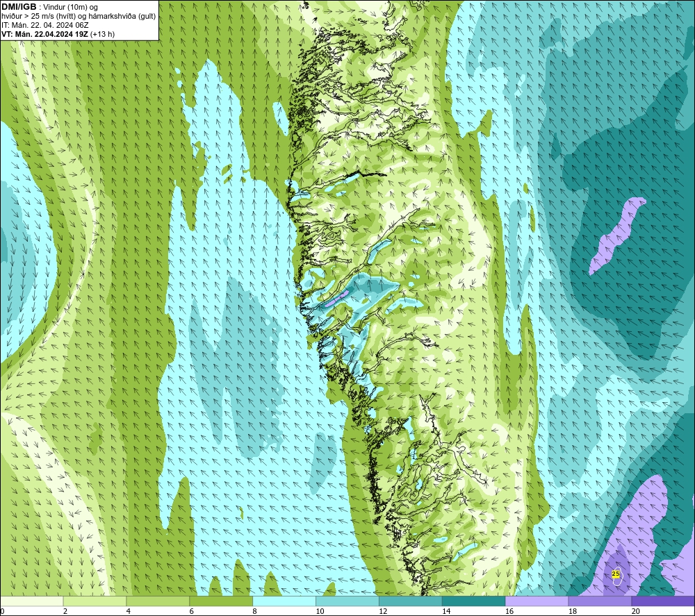Click the scale label '14'

point(446,612)
